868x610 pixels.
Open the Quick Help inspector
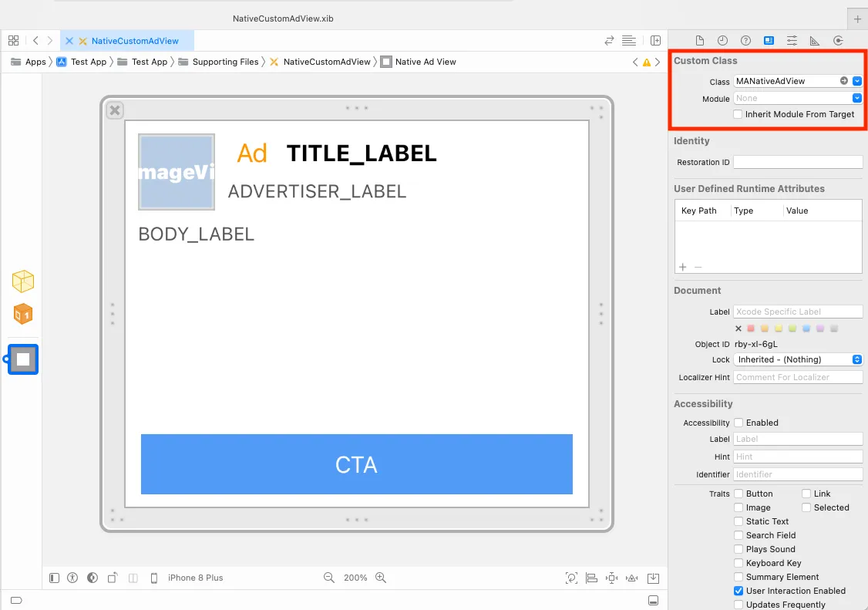pos(745,41)
